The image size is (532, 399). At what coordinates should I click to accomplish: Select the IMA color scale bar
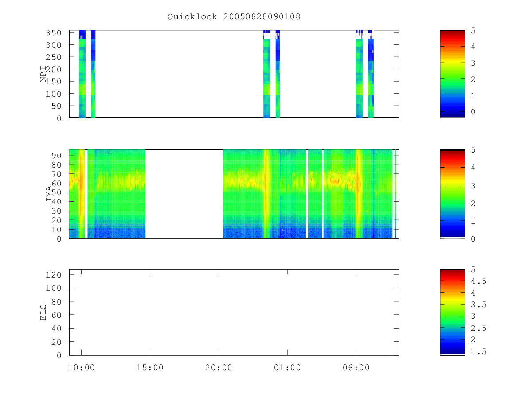(452, 194)
